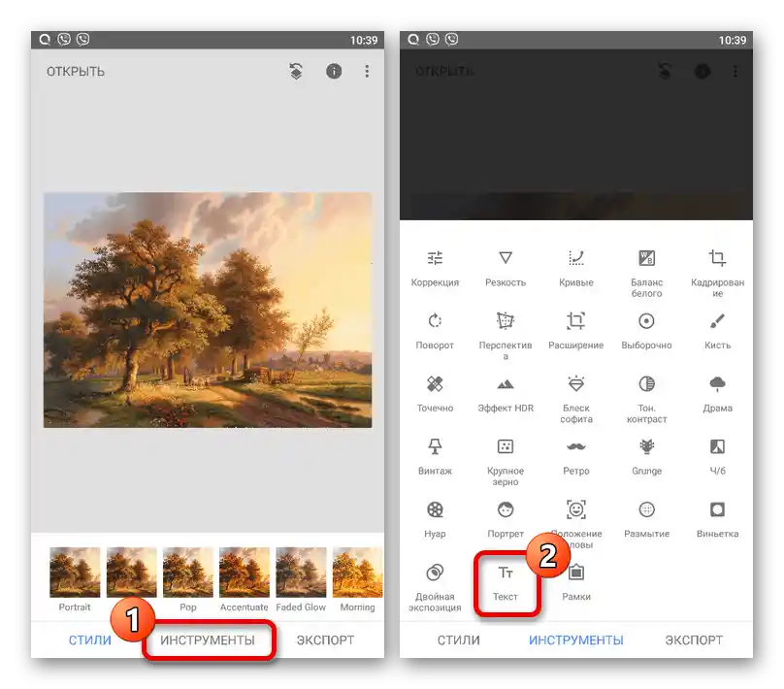Screen dimensions: 784x689
Task: Apply the Pop style thumbnail
Action: [x=188, y=573]
